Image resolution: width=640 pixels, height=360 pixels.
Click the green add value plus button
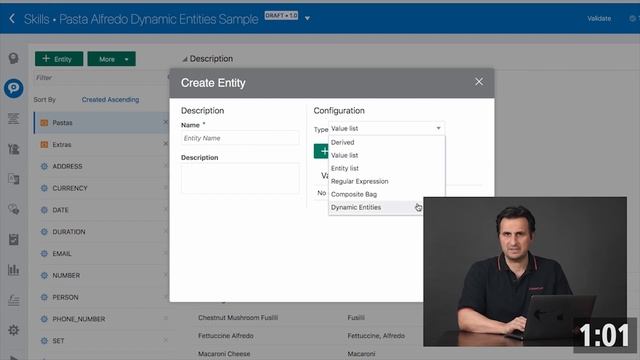coord(321,151)
